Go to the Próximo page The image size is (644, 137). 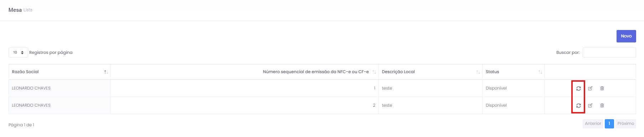[x=626, y=123]
